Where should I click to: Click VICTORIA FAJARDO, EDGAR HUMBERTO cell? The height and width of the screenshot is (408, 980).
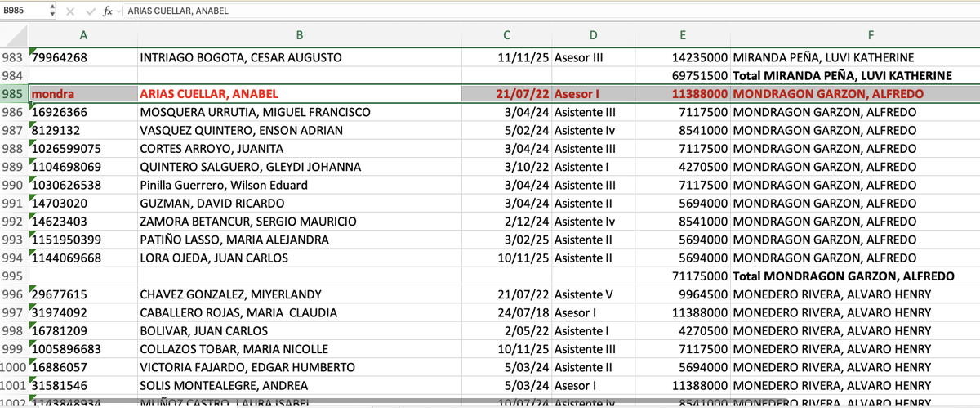pyautogui.click(x=300, y=367)
